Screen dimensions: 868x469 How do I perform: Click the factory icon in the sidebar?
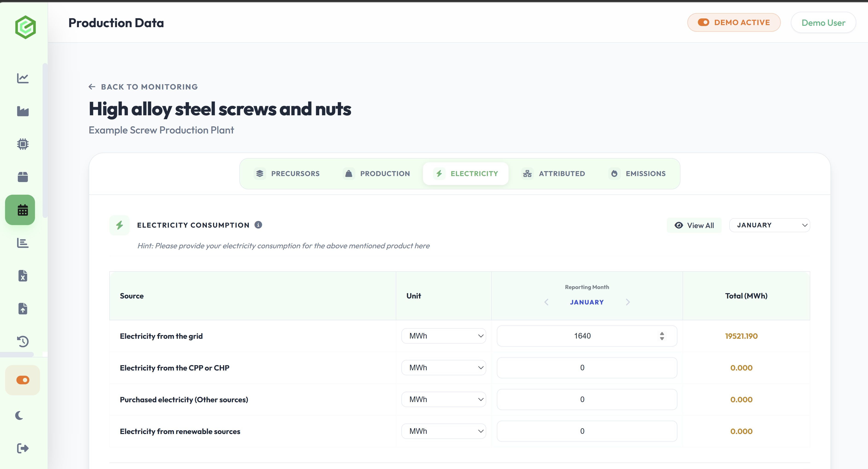(x=23, y=111)
